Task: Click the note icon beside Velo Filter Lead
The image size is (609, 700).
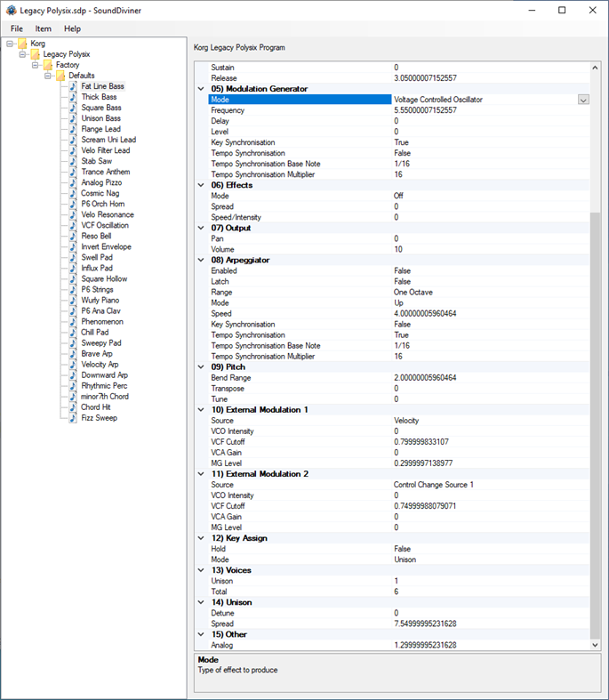Action: tap(73, 150)
